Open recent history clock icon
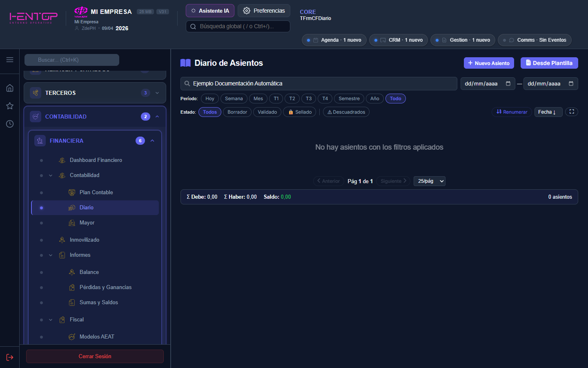The image size is (588, 368). pyautogui.click(x=10, y=124)
